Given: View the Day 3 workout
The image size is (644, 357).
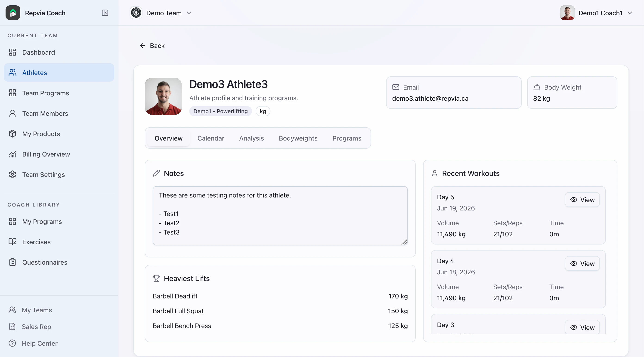Looking at the screenshot, I should 582,327.
